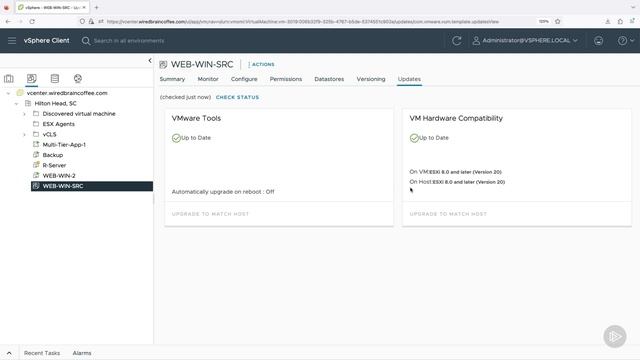Screen dimensions: 640x360
Task: Expand the Recent Tasks bottom panel arrow
Action: [9, 353]
